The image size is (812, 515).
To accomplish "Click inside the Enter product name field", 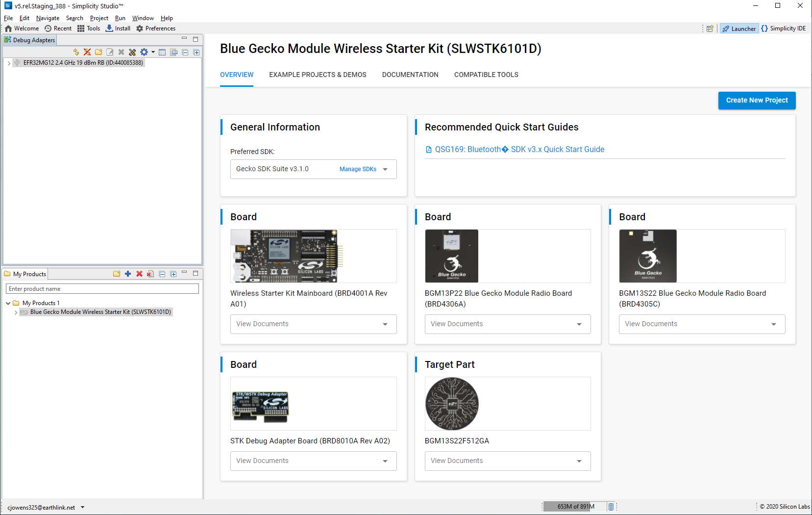I will pyautogui.click(x=102, y=288).
